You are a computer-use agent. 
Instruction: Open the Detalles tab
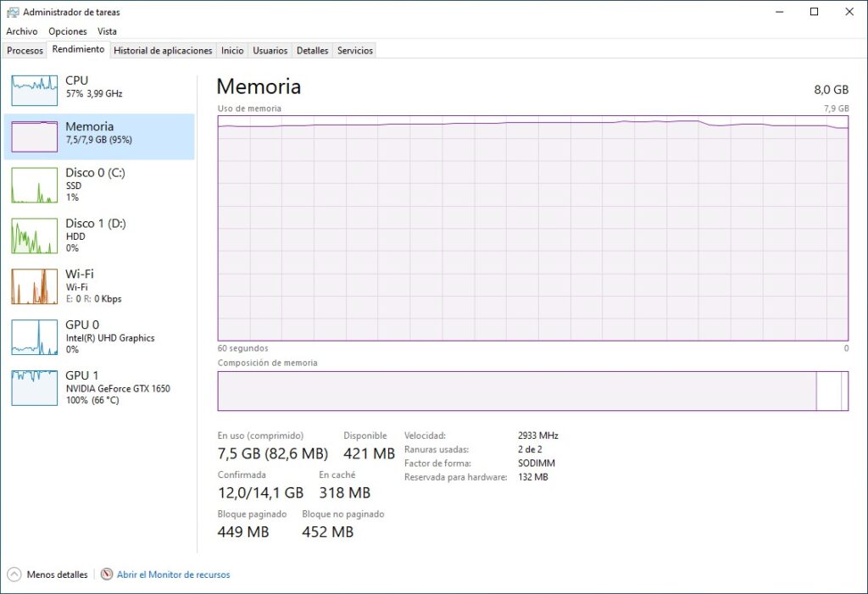tap(312, 50)
